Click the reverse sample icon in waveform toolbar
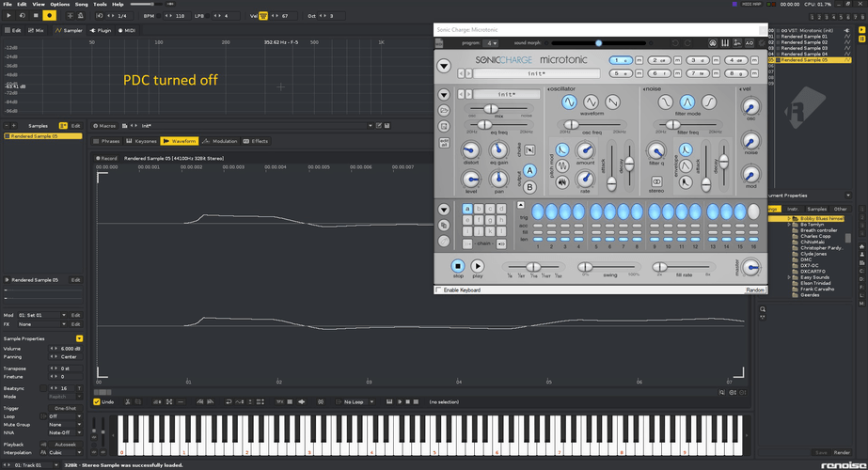Screen dimensions: 868x470 pyautogui.click(x=229, y=402)
